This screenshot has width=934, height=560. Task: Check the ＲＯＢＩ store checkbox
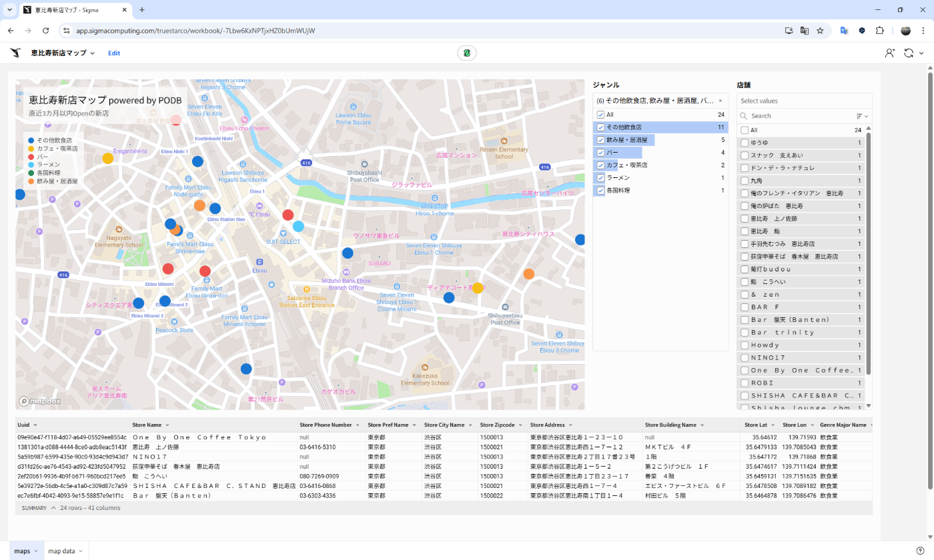pyautogui.click(x=745, y=383)
